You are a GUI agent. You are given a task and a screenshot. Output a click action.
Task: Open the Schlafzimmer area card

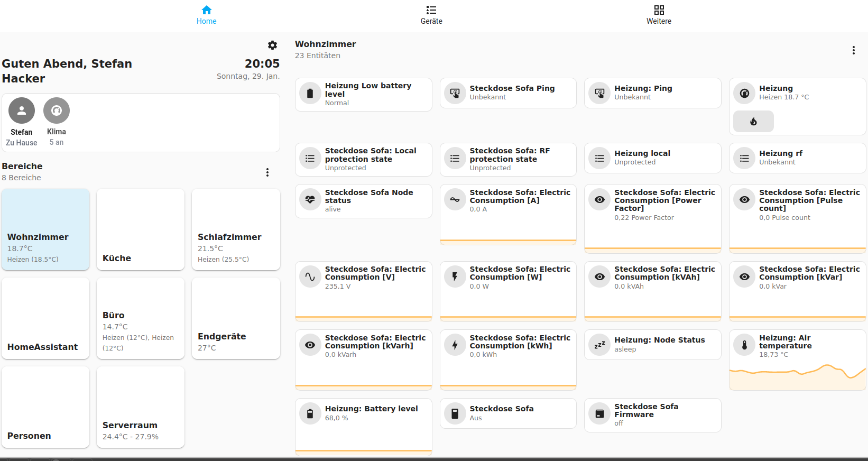pos(236,229)
